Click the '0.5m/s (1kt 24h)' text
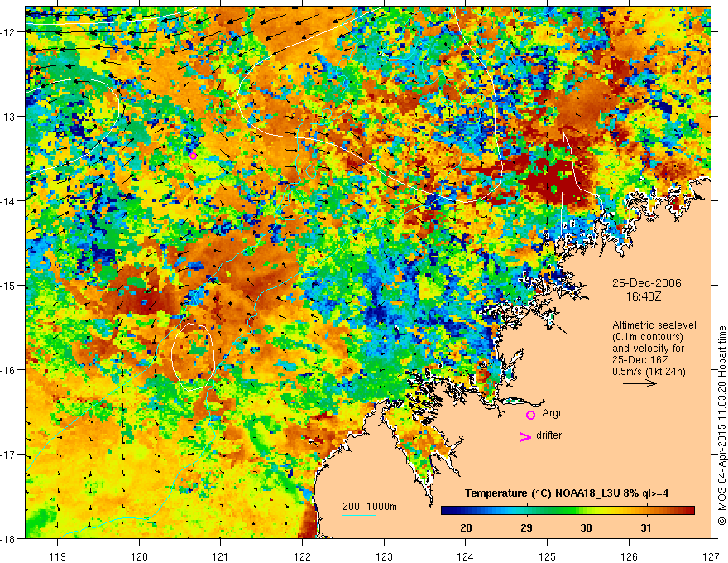This screenshot has height=563, width=728. [649, 372]
